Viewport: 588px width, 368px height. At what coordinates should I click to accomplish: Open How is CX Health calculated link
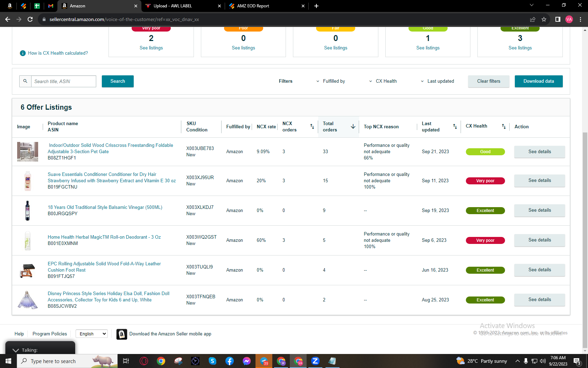tap(58, 53)
